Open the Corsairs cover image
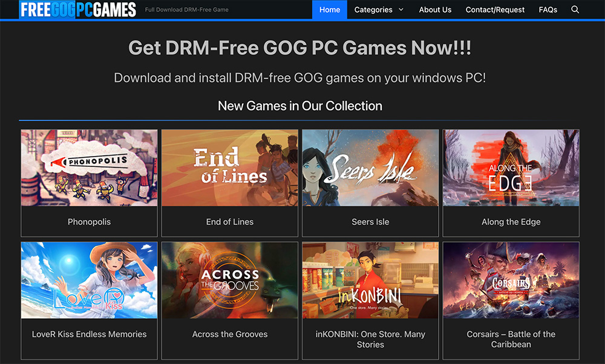Image resolution: width=605 pixels, height=364 pixels. [x=511, y=281]
